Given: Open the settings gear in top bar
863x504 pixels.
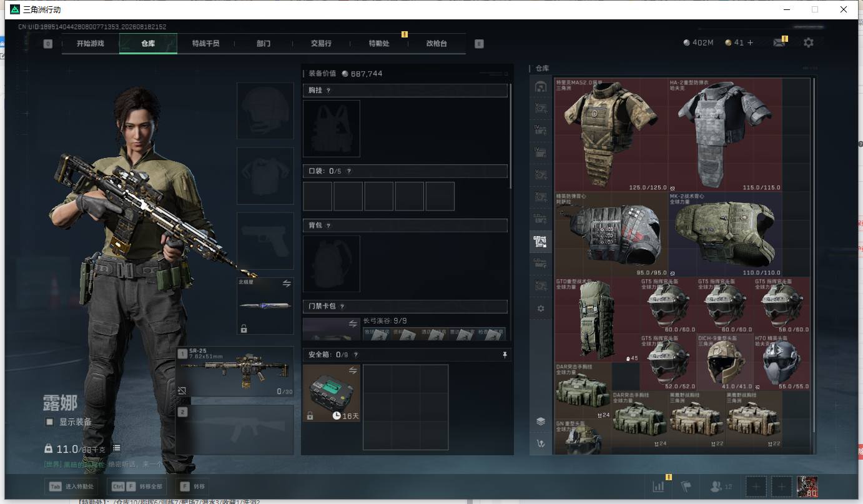Looking at the screenshot, I should [x=809, y=42].
